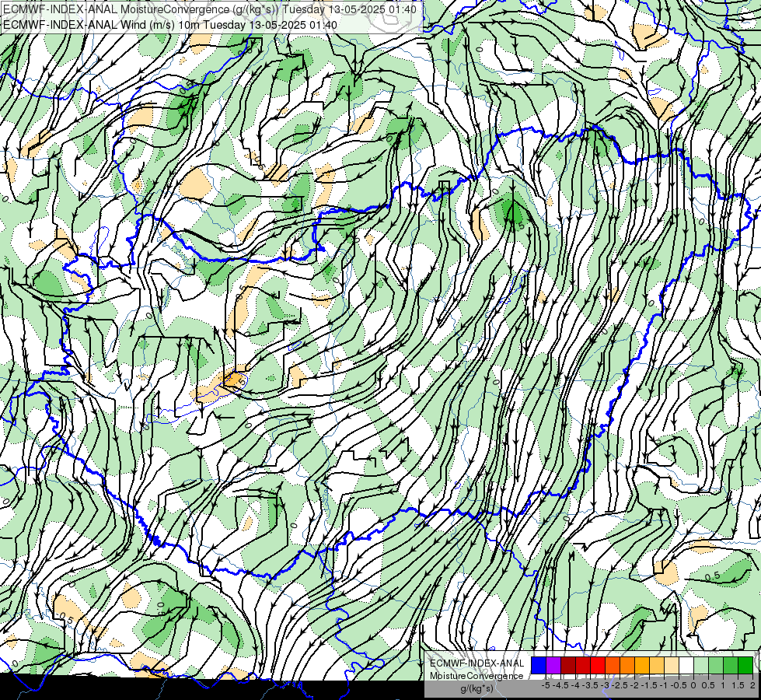
Task: Click the -3.5 tick label on the legend scale
Action: (x=590, y=685)
